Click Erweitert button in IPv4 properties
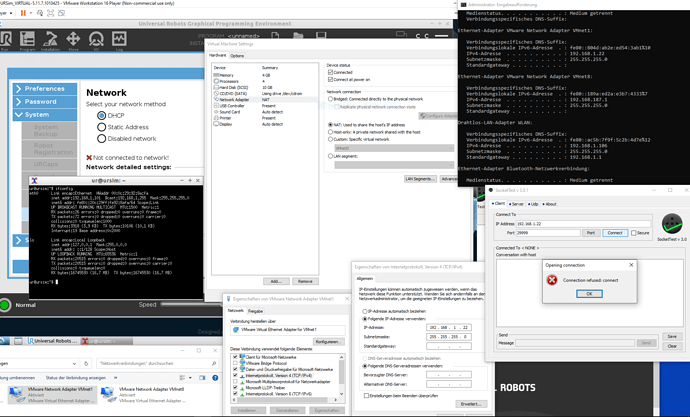 pos(471,404)
